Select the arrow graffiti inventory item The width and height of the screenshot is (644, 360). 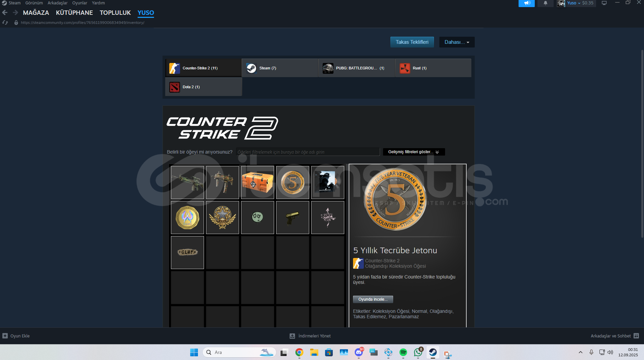328,218
